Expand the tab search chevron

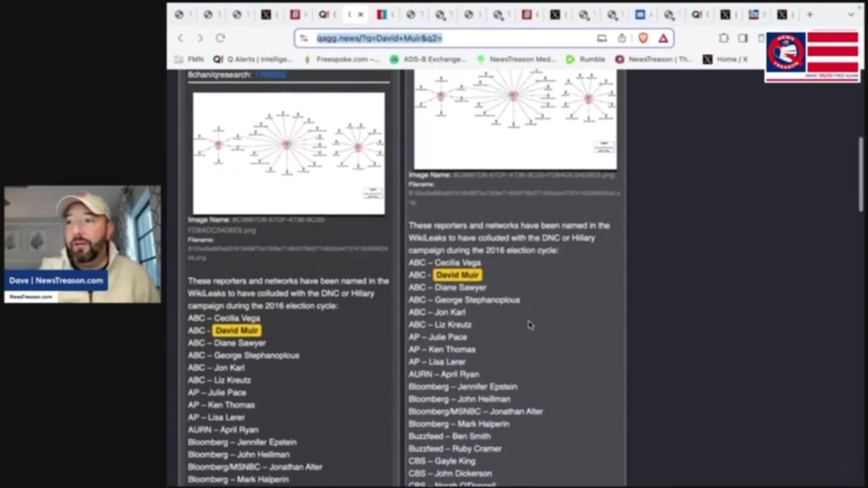851,14
